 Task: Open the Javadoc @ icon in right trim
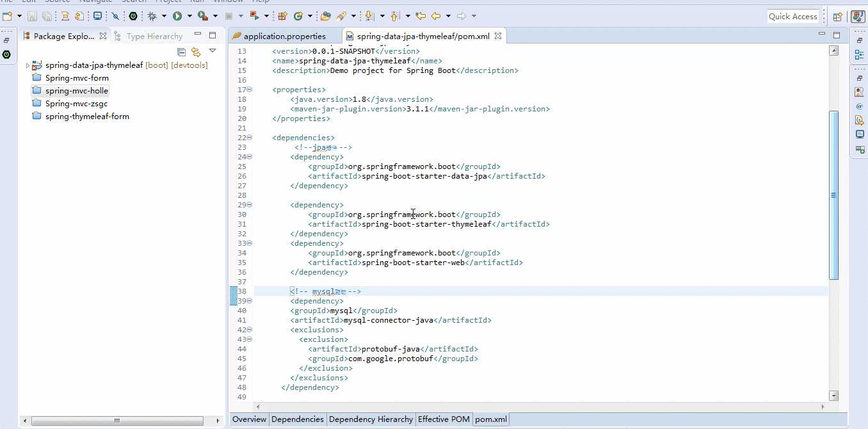[860, 106]
